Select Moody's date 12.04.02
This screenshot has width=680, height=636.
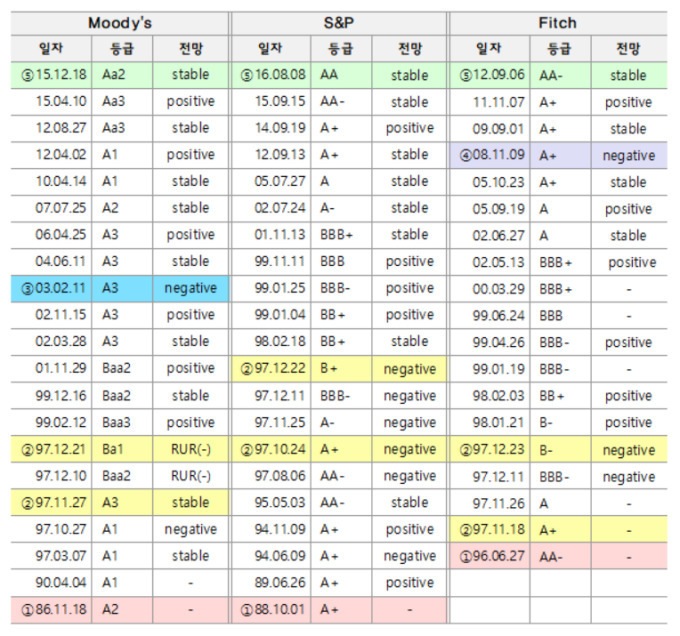click(x=61, y=155)
